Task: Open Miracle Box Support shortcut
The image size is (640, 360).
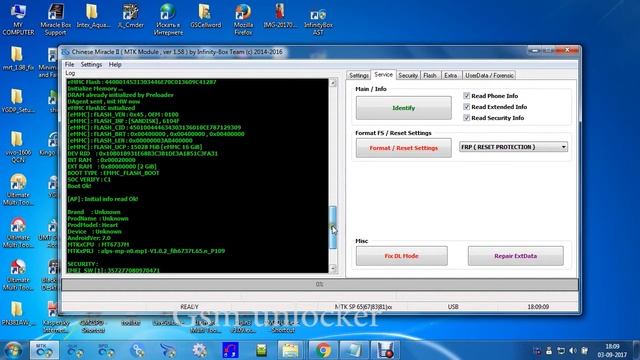Action: [x=56, y=18]
